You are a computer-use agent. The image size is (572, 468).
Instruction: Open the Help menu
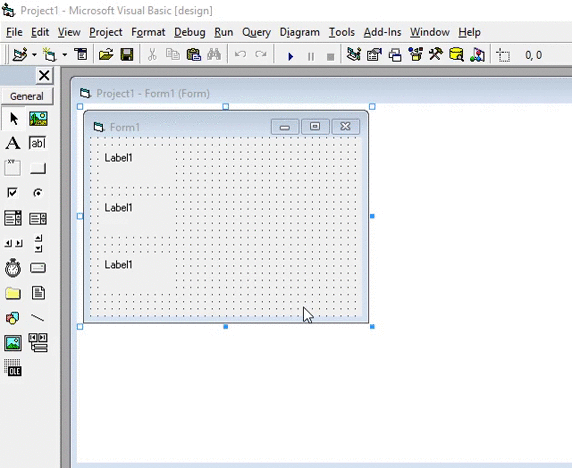(x=469, y=32)
